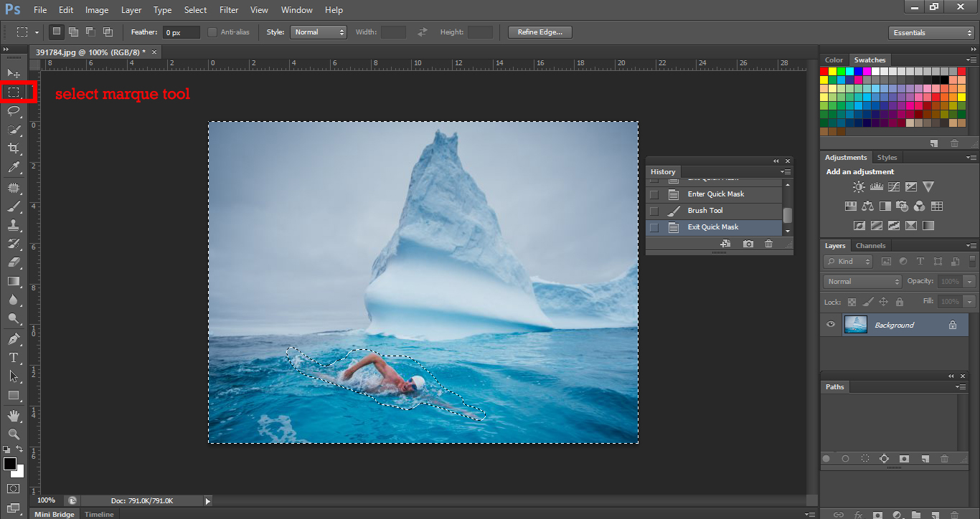This screenshot has height=519, width=980.
Task: Enable the Anti-alias checkbox
Action: 212,32
